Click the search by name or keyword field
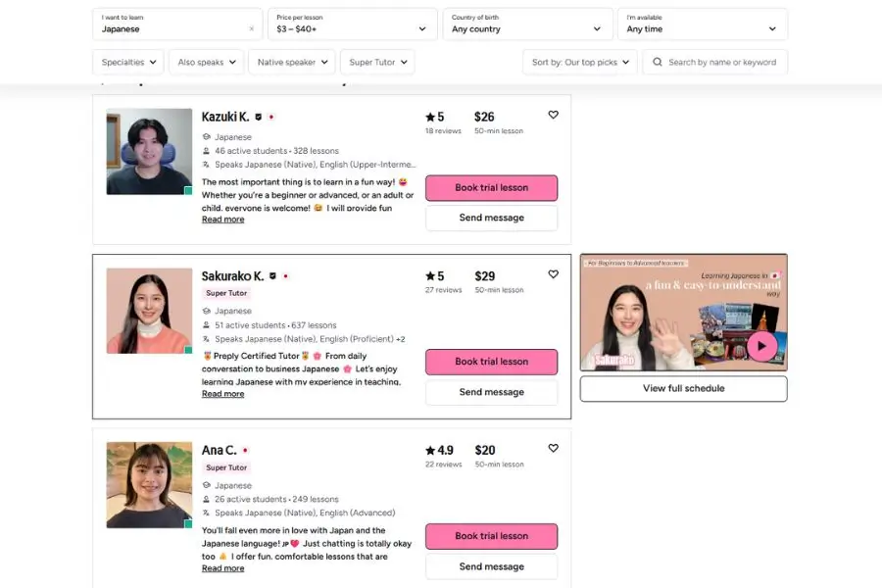 (x=715, y=62)
